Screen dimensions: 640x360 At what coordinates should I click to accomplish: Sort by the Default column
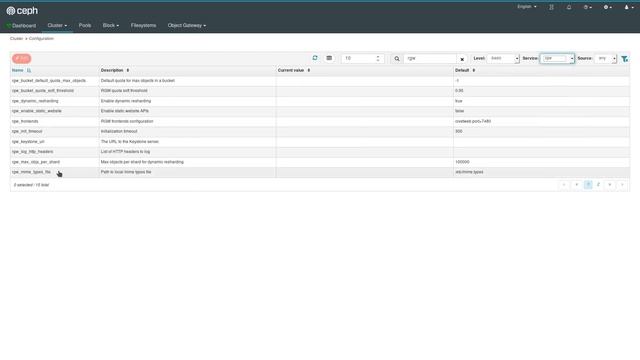pos(465,70)
